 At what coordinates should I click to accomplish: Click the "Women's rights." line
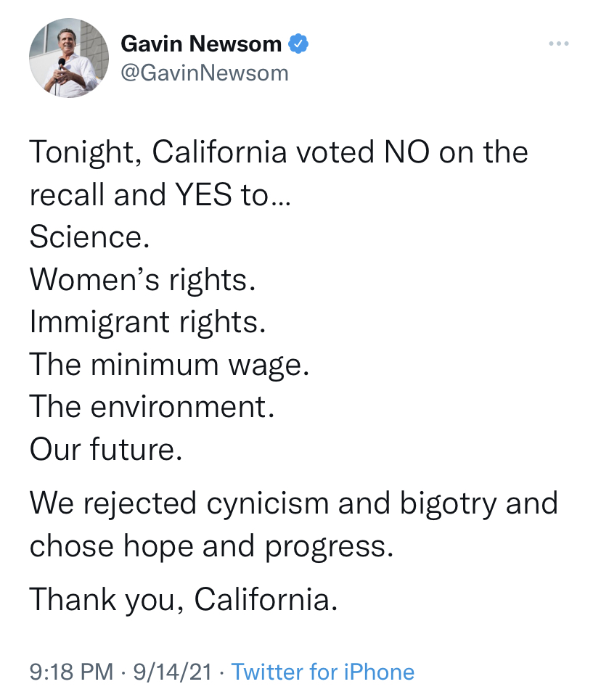(142, 279)
